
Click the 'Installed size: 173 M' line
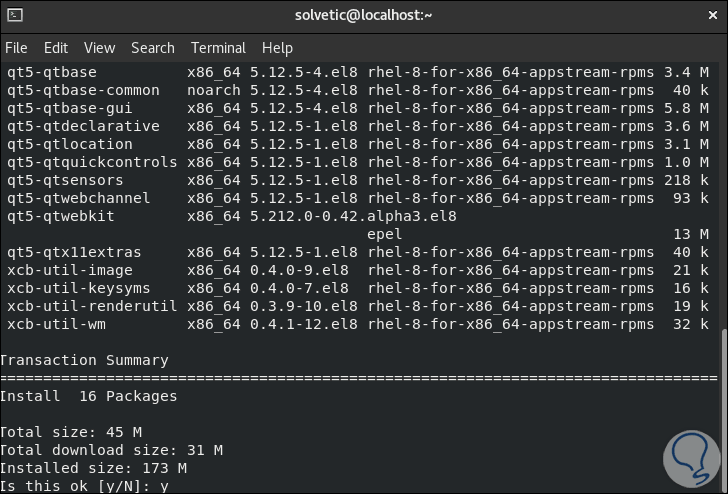coord(93,468)
